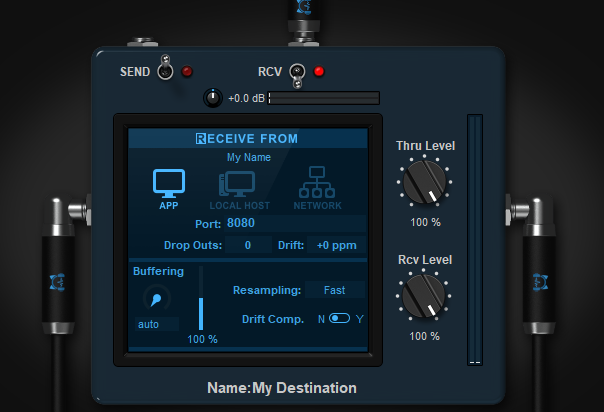Viewport: 604px width, 412px height.
Task: Click the Drift +0 ppm value
Action: [x=336, y=245]
